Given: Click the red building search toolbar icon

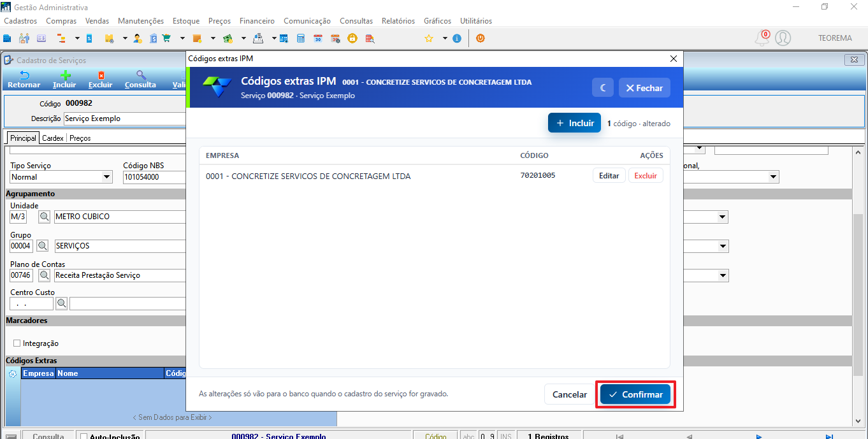Looking at the screenshot, I should click(370, 38).
